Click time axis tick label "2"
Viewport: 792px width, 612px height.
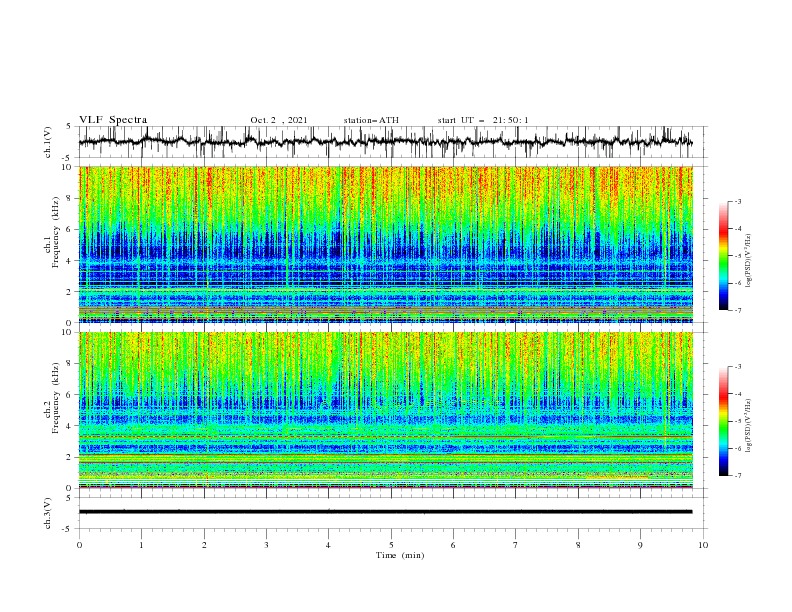(x=204, y=545)
